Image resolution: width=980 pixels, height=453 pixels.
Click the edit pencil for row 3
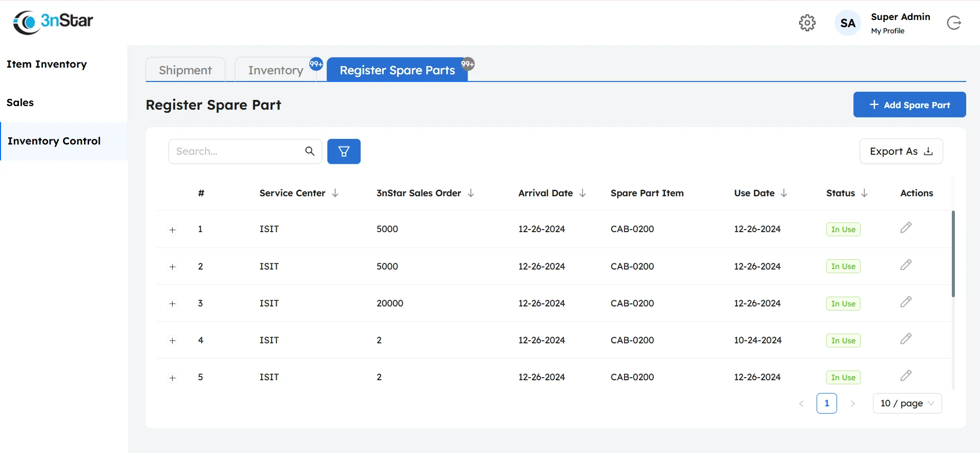tap(906, 302)
